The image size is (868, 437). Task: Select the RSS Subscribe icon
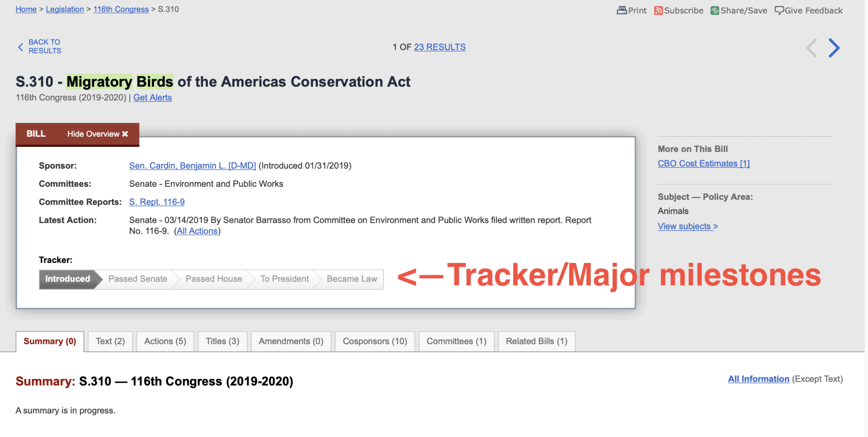pyautogui.click(x=659, y=10)
